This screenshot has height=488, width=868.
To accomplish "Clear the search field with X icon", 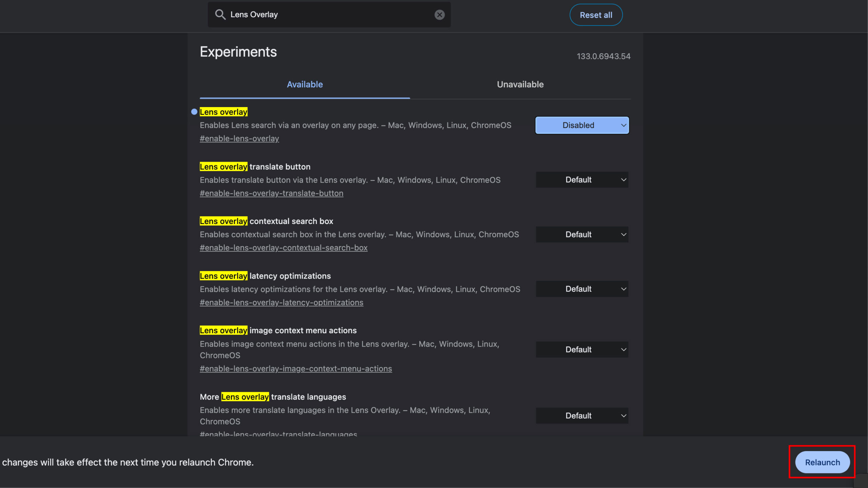I will pos(439,15).
